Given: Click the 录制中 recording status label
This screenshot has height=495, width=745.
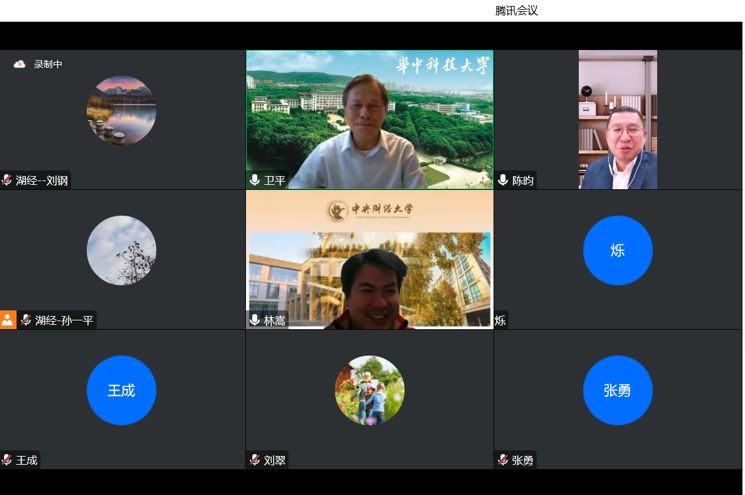Looking at the screenshot, I should click(48, 64).
